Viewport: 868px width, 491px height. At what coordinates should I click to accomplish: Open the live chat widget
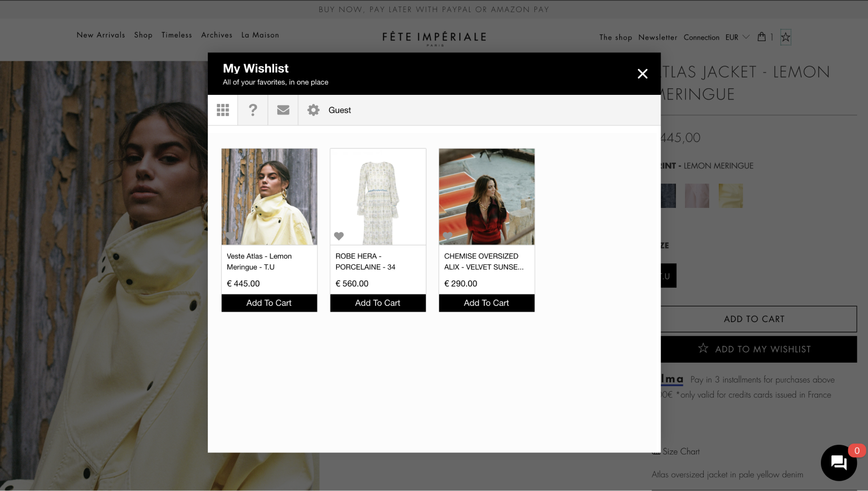click(839, 463)
